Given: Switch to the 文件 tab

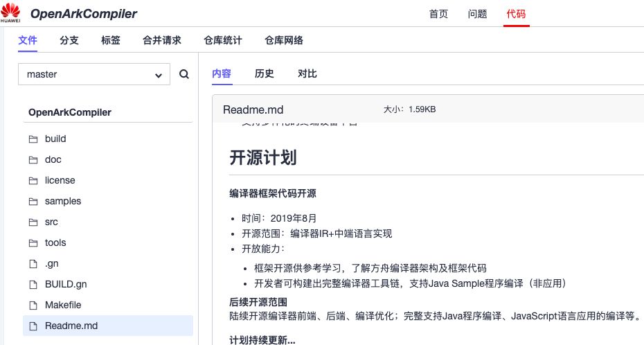Looking at the screenshot, I should click(28, 40).
